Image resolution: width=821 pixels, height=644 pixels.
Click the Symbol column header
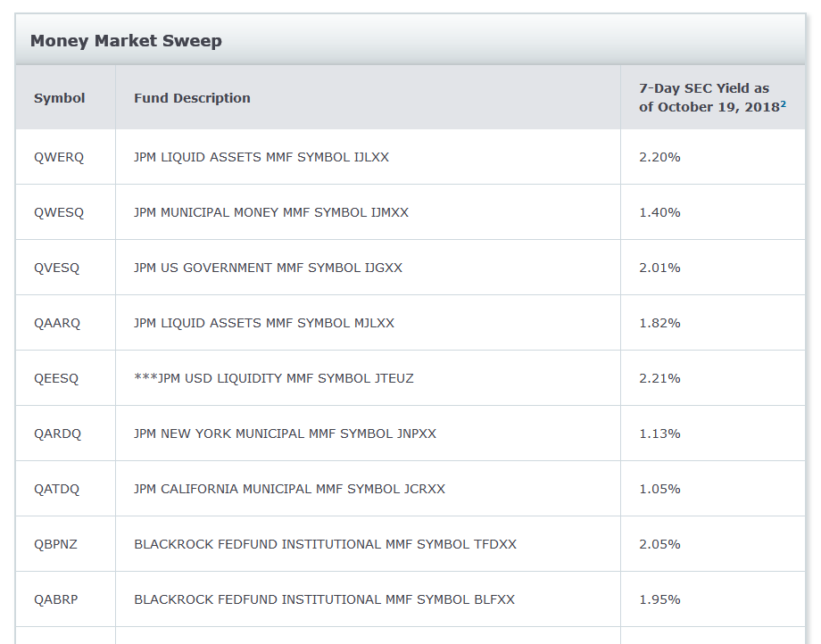pos(59,98)
